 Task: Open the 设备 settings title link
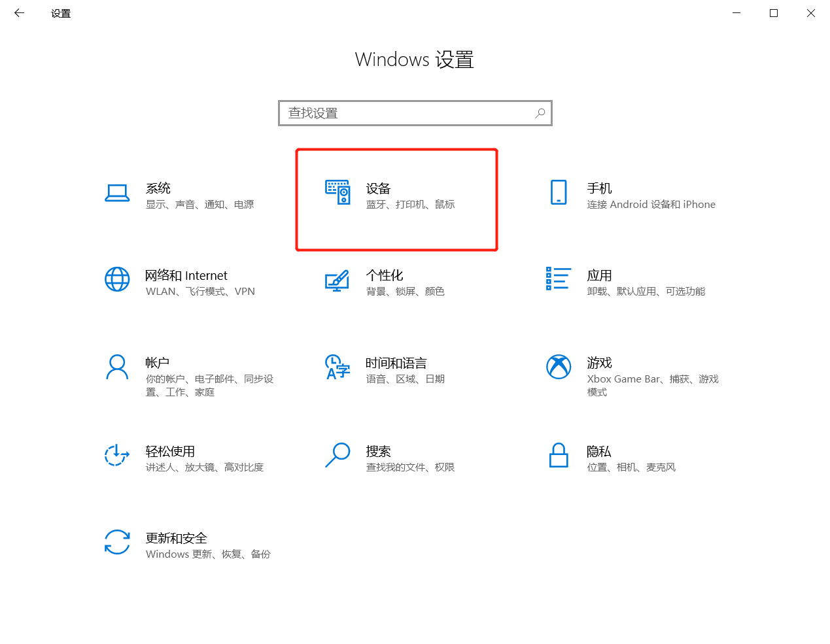pos(378,188)
